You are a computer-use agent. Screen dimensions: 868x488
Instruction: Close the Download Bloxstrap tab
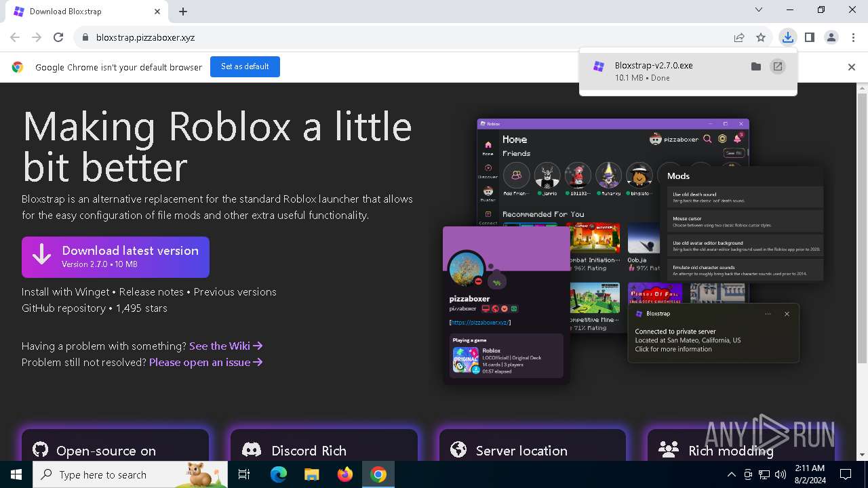tap(157, 11)
